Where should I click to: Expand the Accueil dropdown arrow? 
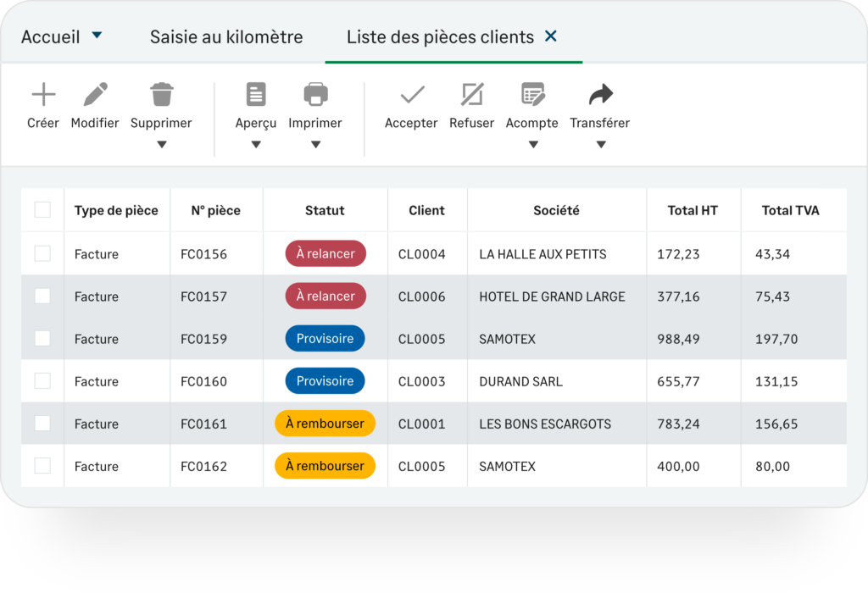click(x=97, y=36)
